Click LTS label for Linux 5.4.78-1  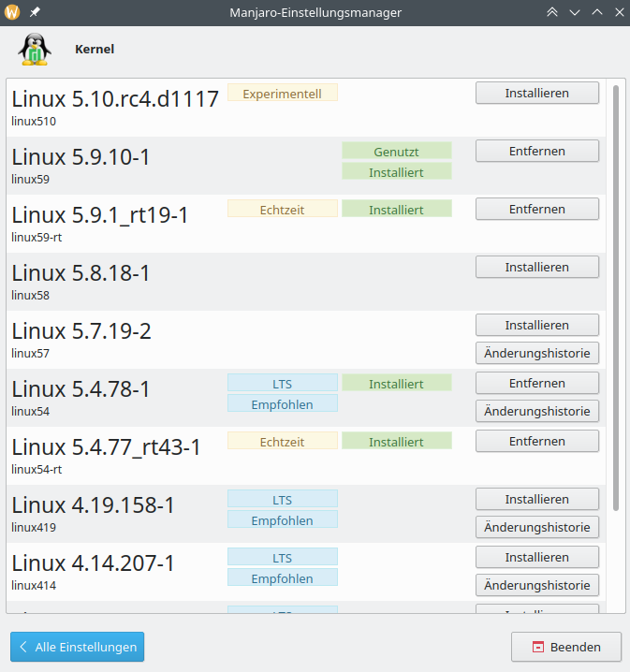(283, 383)
